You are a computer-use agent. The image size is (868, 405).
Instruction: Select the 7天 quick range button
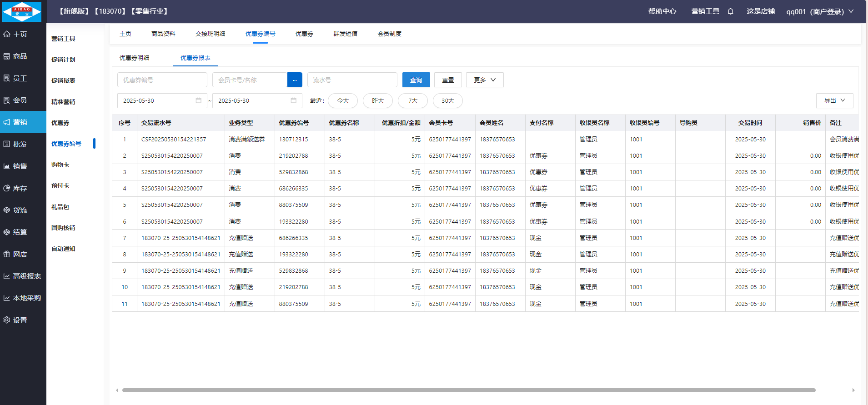[413, 100]
